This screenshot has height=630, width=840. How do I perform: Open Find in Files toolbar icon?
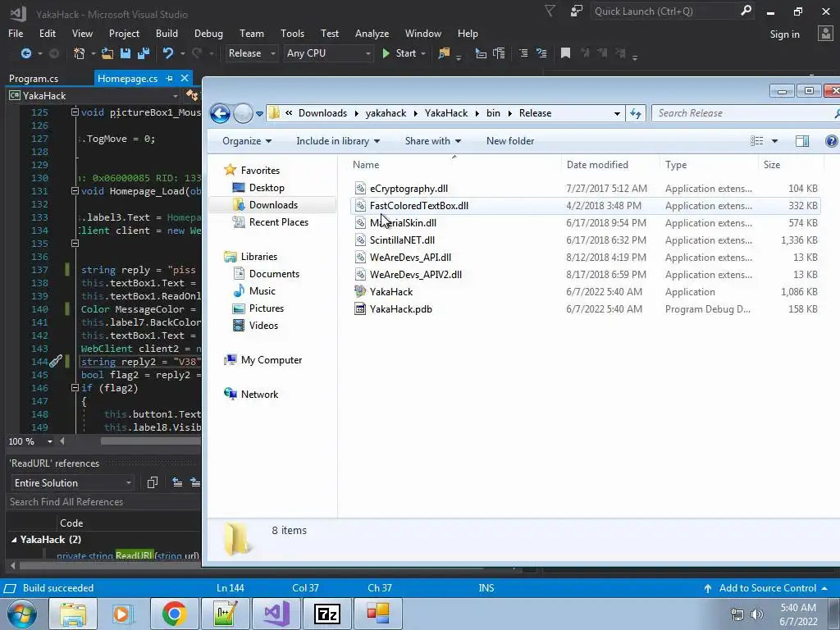pyautogui.click(x=444, y=53)
